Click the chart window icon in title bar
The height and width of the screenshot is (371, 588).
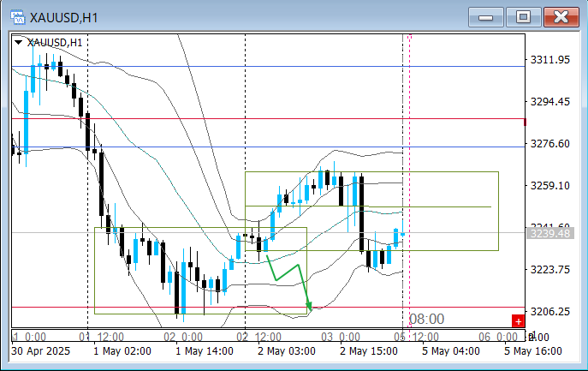15,16
